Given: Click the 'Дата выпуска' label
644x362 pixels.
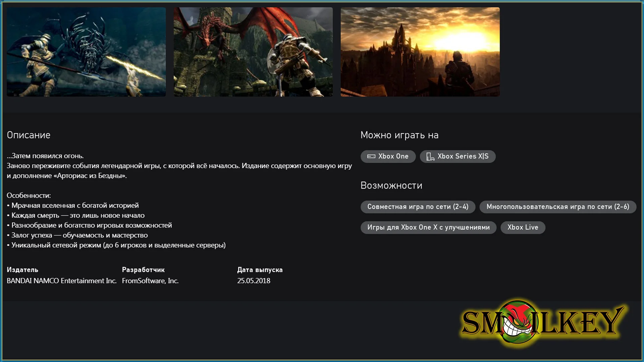Looking at the screenshot, I should [x=260, y=270].
